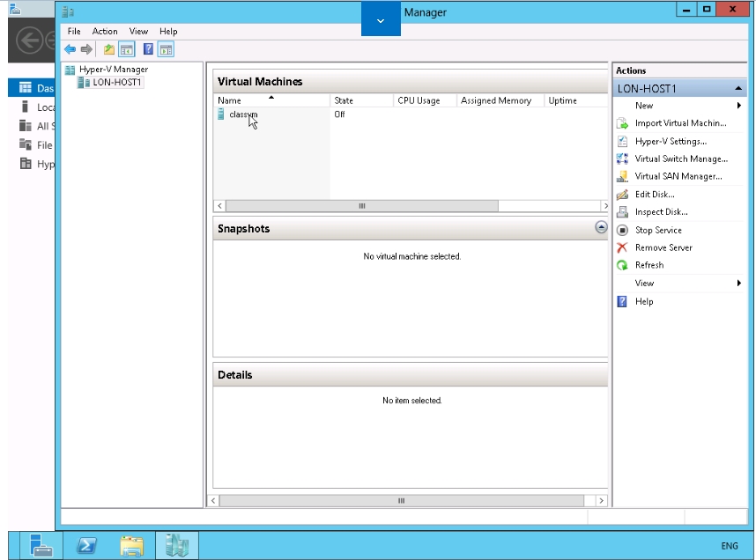Click the Dashboard icon in Server Manager sidebar
The image size is (756, 560).
pyautogui.click(x=25, y=88)
